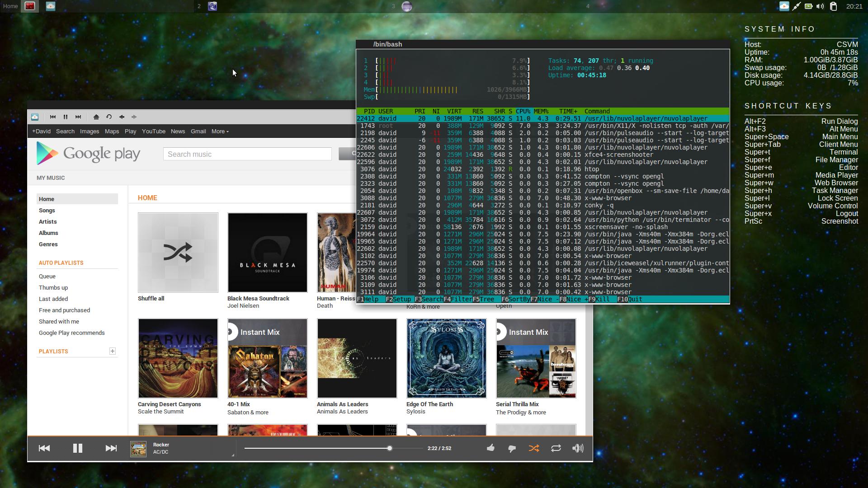Open Edge Of The Earth album cover
Screen dimensions: 868x488
coord(447,358)
